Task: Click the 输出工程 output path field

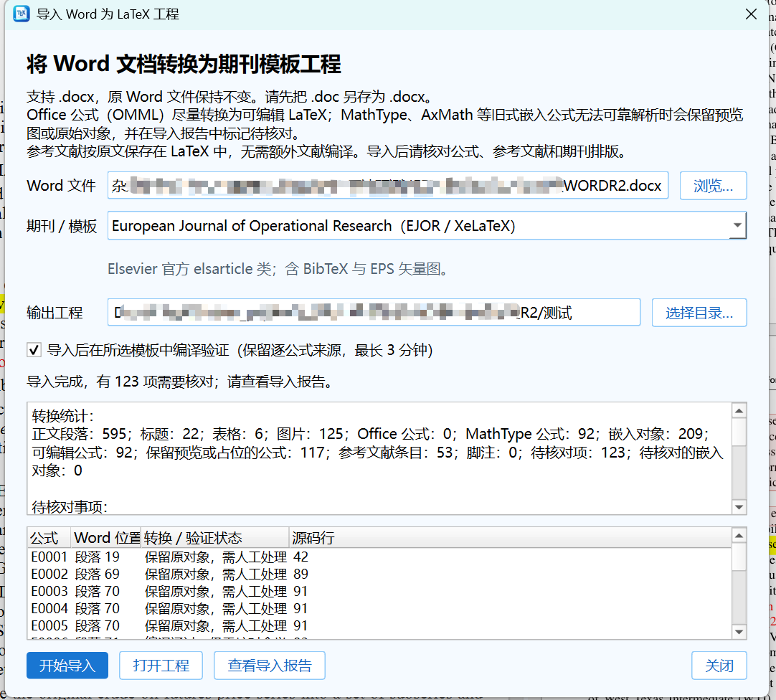Action: [374, 313]
